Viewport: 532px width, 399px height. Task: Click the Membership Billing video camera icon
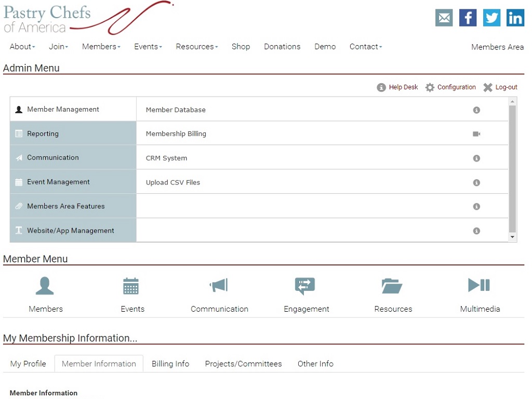pos(476,134)
